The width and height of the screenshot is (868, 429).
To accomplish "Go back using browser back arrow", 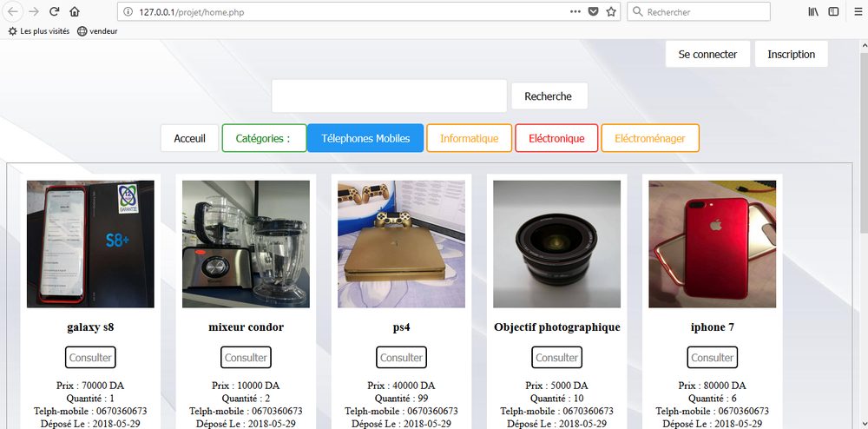I will pyautogui.click(x=12, y=11).
